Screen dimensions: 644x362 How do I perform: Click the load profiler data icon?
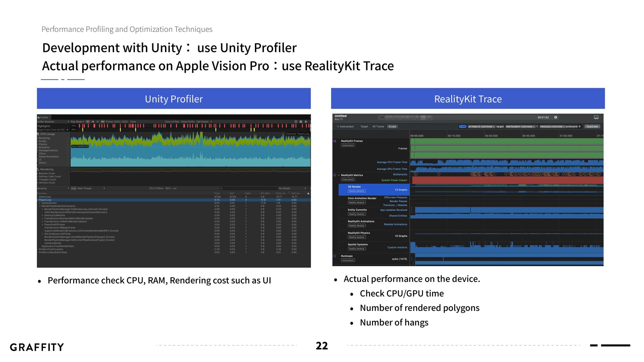pyautogui.click(x=296, y=122)
